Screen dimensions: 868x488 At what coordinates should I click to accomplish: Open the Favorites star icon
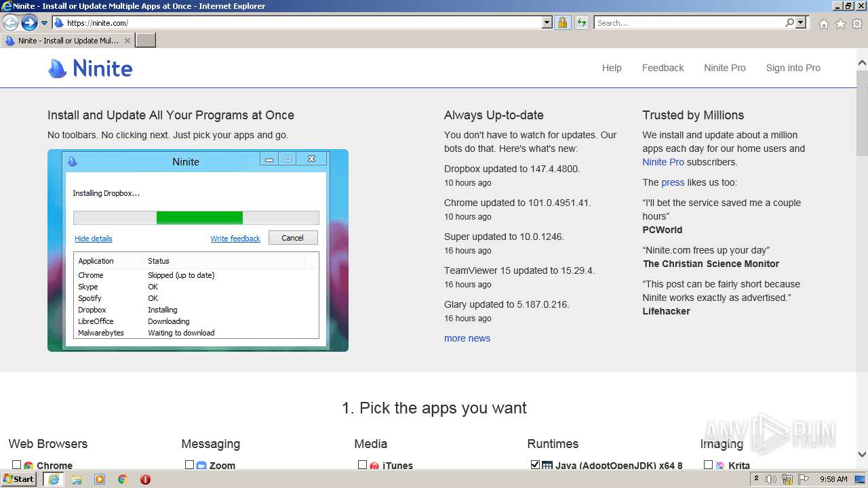click(840, 24)
